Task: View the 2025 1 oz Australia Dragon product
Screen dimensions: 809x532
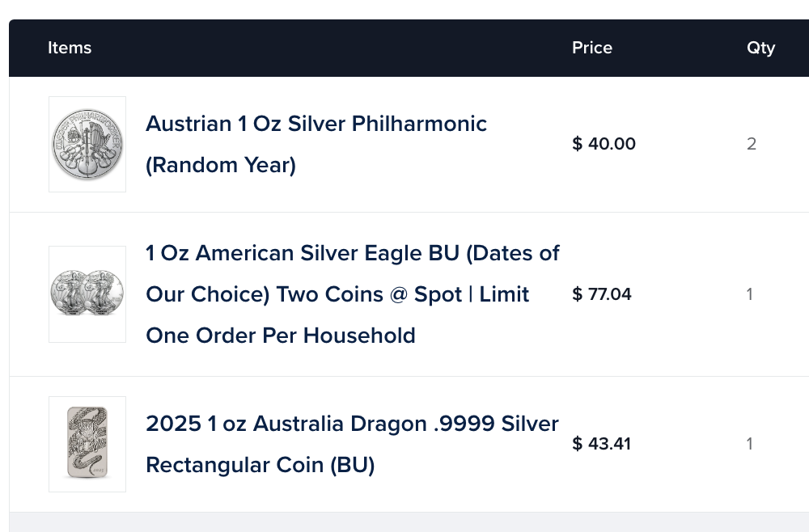Action: tap(352, 424)
